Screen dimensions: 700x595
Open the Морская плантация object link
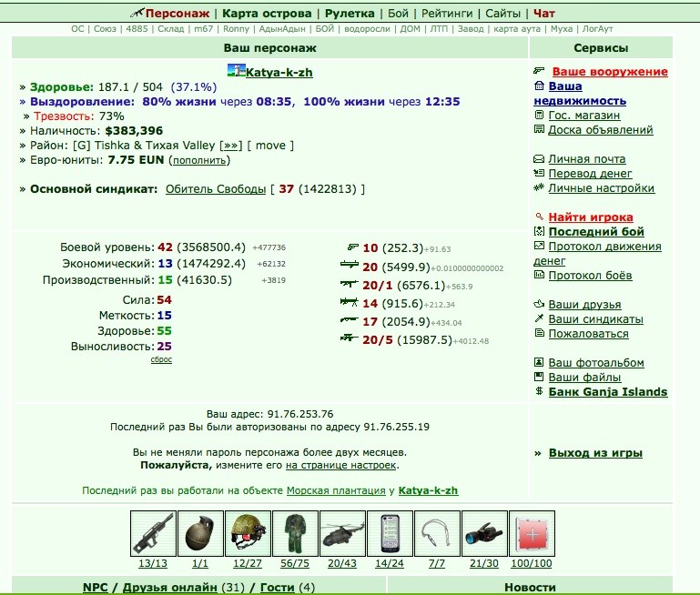(x=336, y=490)
